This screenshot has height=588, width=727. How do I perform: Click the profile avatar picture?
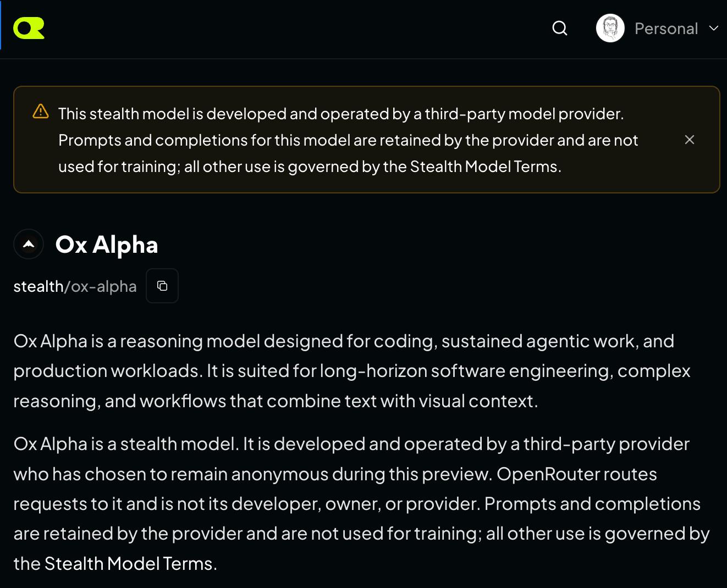click(610, 28)
